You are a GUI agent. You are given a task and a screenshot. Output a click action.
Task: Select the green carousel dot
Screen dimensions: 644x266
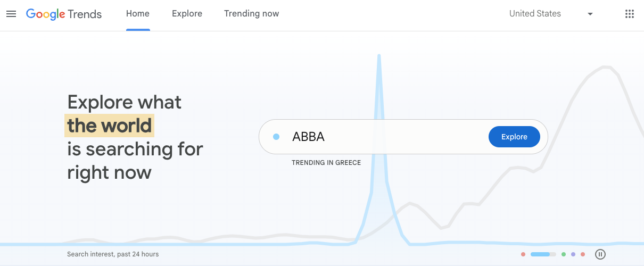564,254
